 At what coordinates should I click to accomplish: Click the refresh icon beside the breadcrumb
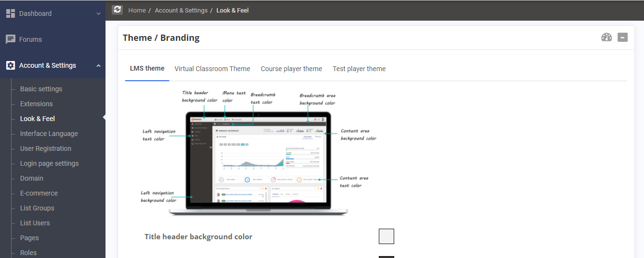point(117,10)
